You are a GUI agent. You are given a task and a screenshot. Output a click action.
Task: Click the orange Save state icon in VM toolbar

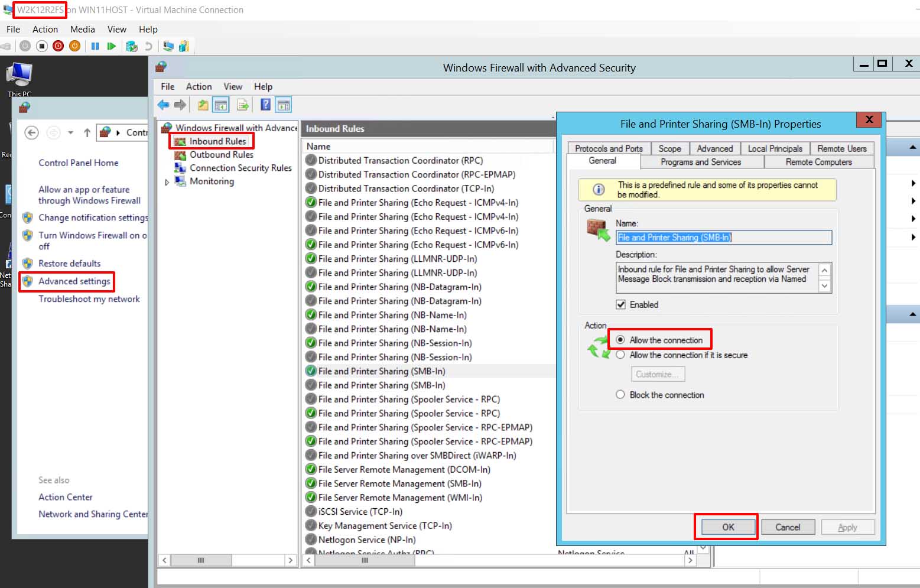point(74,46)
